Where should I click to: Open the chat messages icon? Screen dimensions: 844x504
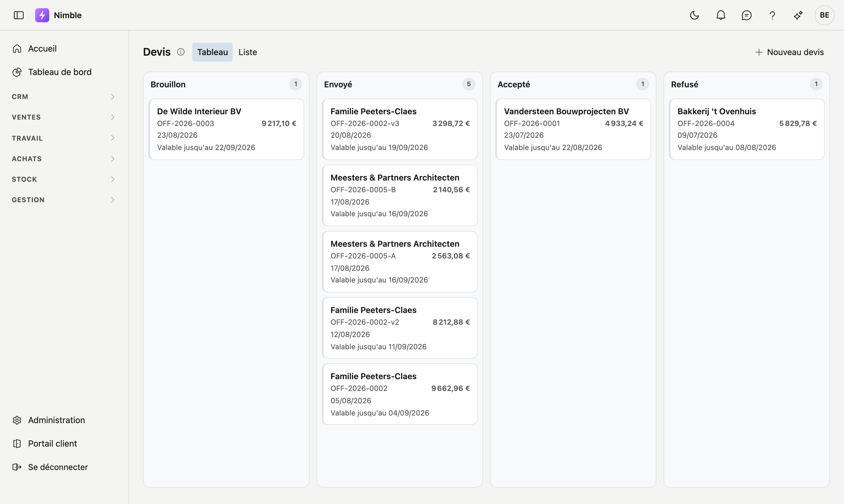746,15
